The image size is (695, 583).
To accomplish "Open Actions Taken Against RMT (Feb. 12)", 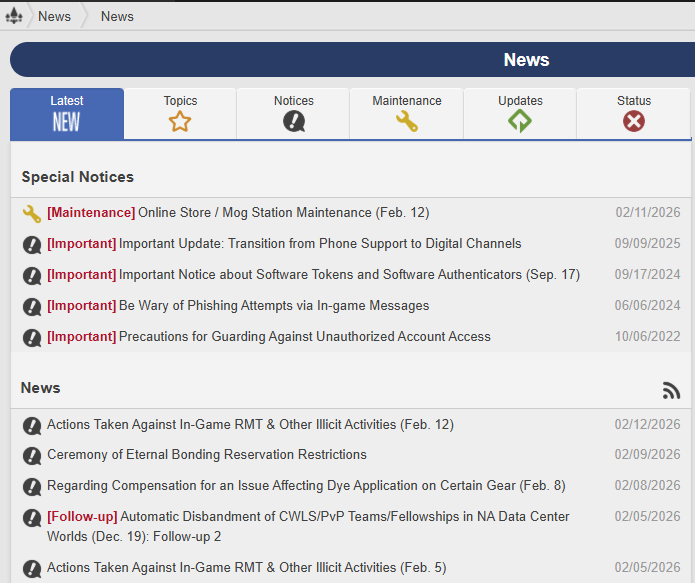I will [x=250, y=425].
